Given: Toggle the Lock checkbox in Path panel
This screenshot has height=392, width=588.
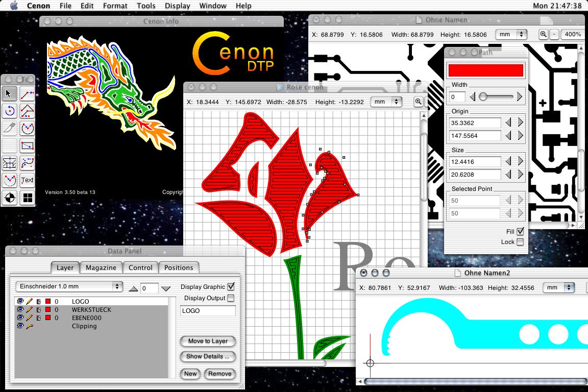Looking at the screenshot, I should pos(520,242).
